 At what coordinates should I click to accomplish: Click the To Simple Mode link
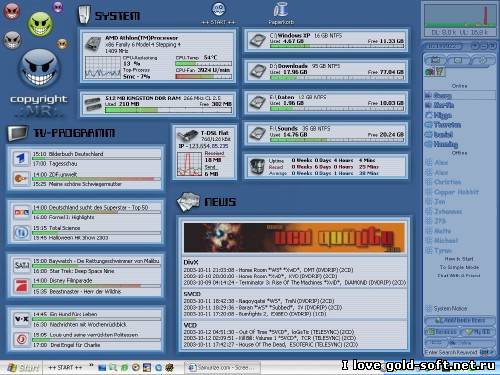[459, 267]
